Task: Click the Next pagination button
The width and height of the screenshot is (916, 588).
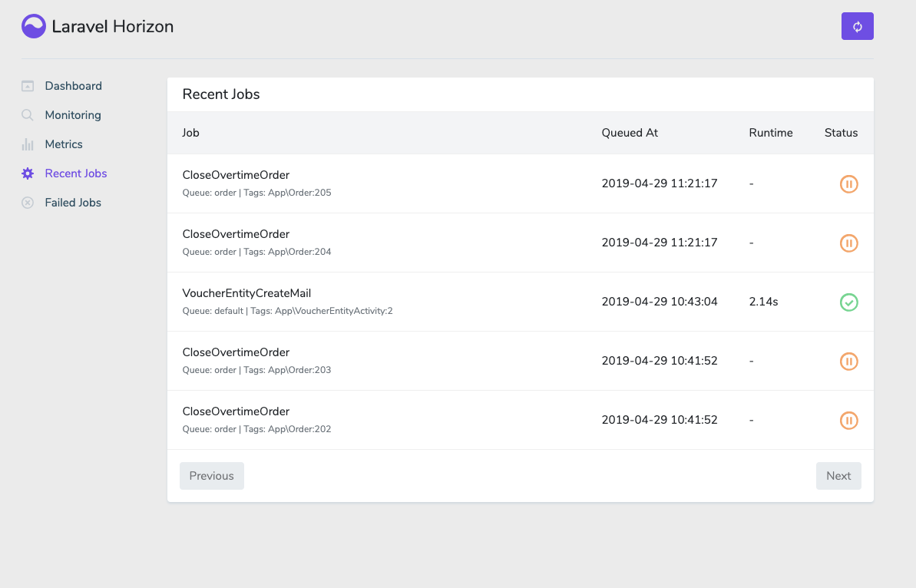Action: click(838, 475)
